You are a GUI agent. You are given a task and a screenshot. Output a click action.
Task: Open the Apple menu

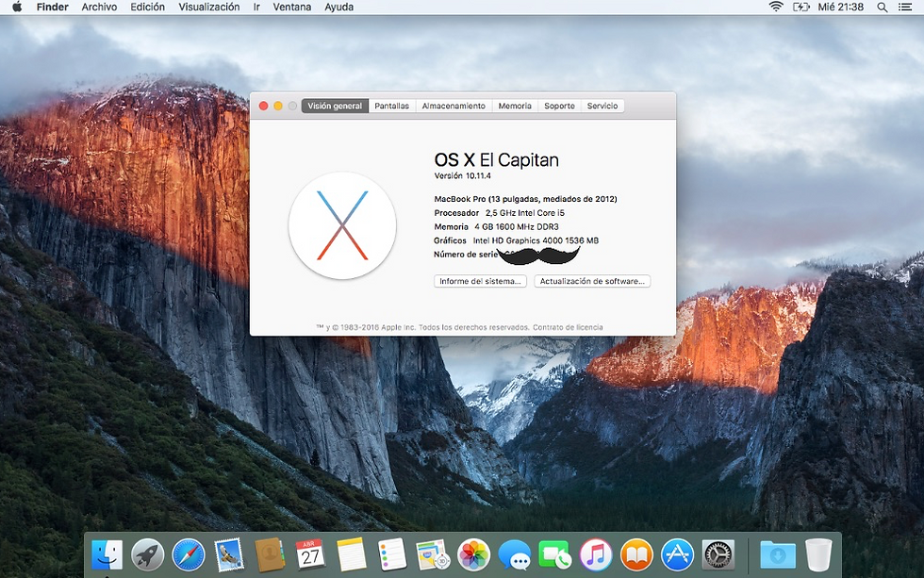(14, 8)
